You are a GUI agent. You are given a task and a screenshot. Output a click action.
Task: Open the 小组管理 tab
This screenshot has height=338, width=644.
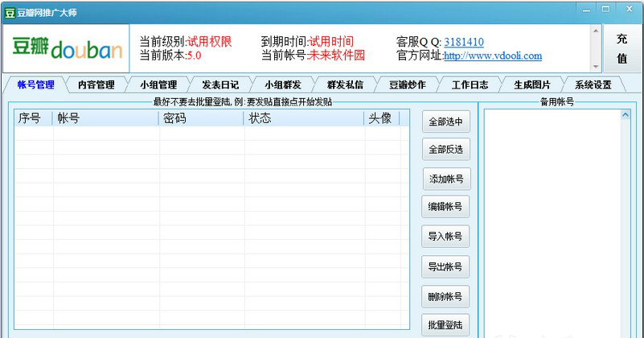point(158,84)
